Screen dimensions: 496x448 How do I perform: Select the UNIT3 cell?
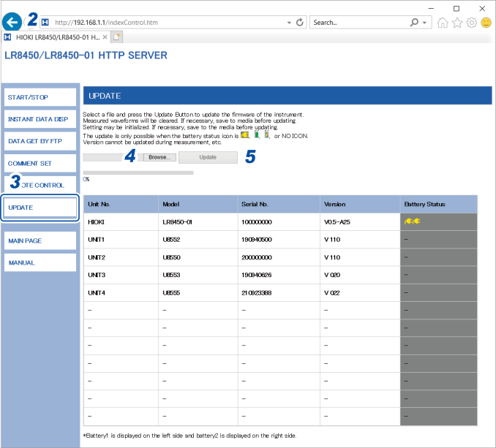(x=121, y=275)
